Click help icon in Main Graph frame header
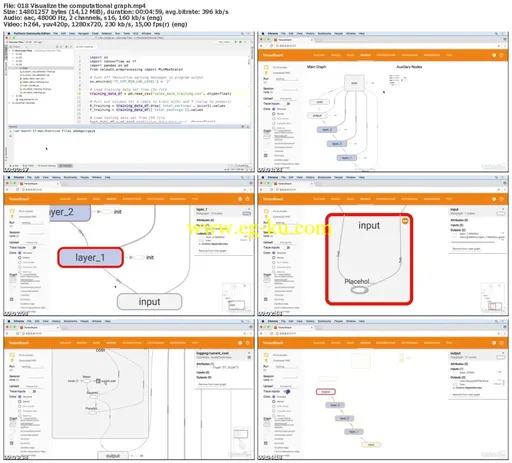 (501, 55)
